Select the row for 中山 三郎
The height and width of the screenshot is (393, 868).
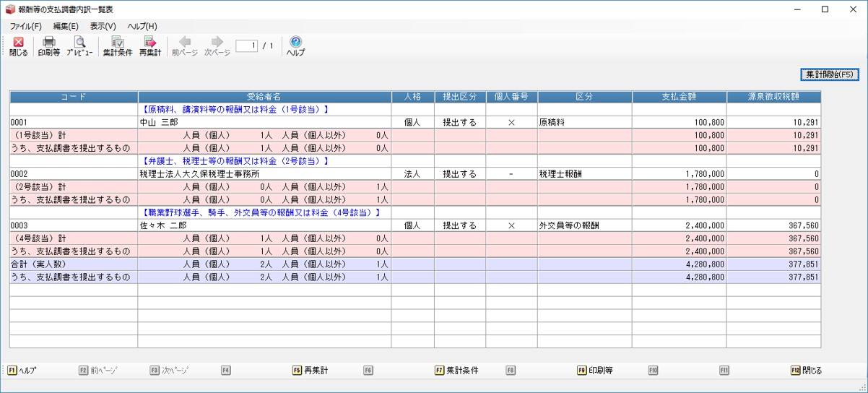coord(264,123)
